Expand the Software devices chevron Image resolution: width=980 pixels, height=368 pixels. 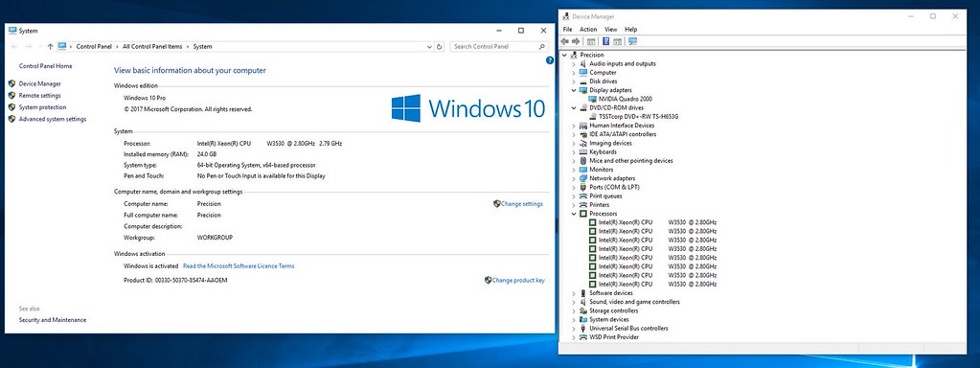coord(574,293)
